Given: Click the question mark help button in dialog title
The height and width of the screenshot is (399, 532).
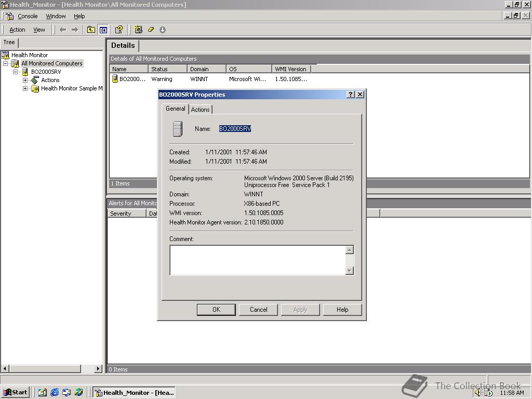Looking at the screenshot, I should pyautogui.click(x=351, y=95).
